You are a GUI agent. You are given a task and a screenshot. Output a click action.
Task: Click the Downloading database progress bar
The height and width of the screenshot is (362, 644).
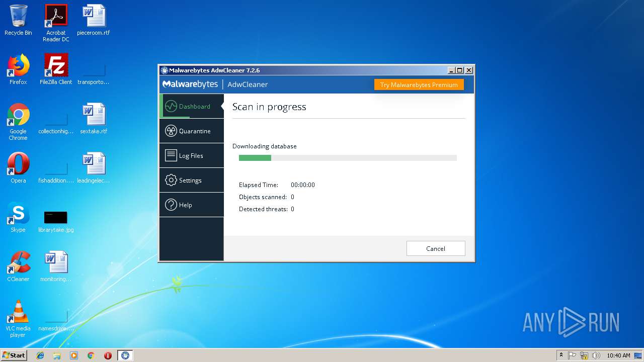[x=348, y=158]
